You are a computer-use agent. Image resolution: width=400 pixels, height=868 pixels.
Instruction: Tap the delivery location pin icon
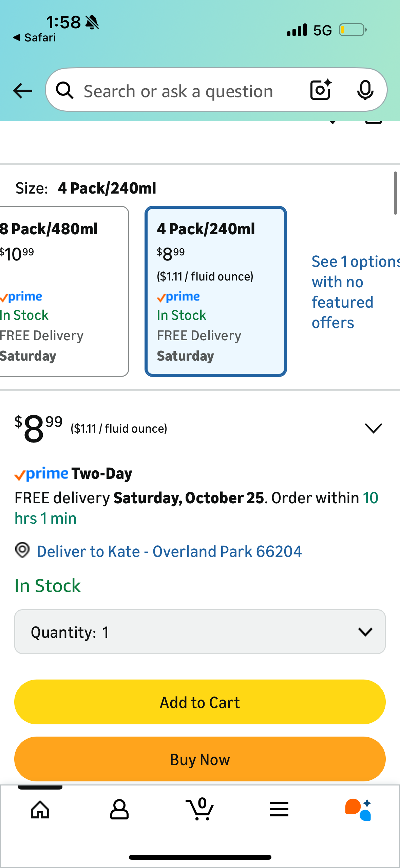click(22, 550)
